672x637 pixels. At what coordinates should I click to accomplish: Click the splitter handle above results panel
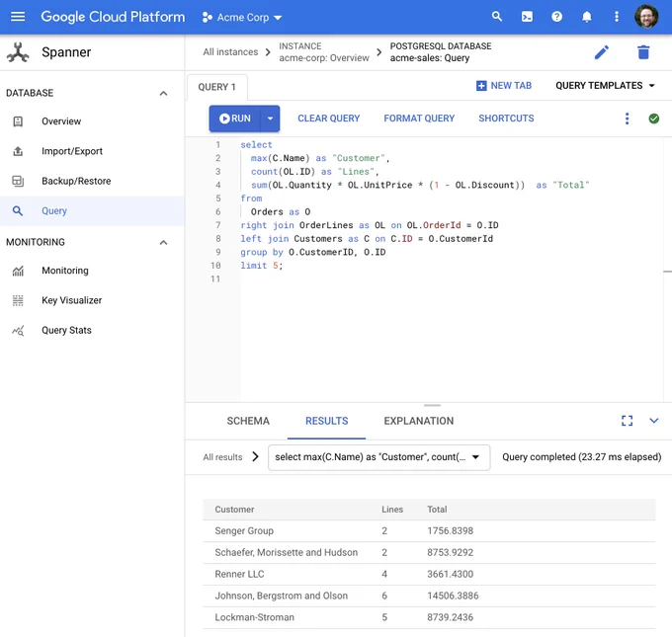pyautogui.click(x=432, y=405)
